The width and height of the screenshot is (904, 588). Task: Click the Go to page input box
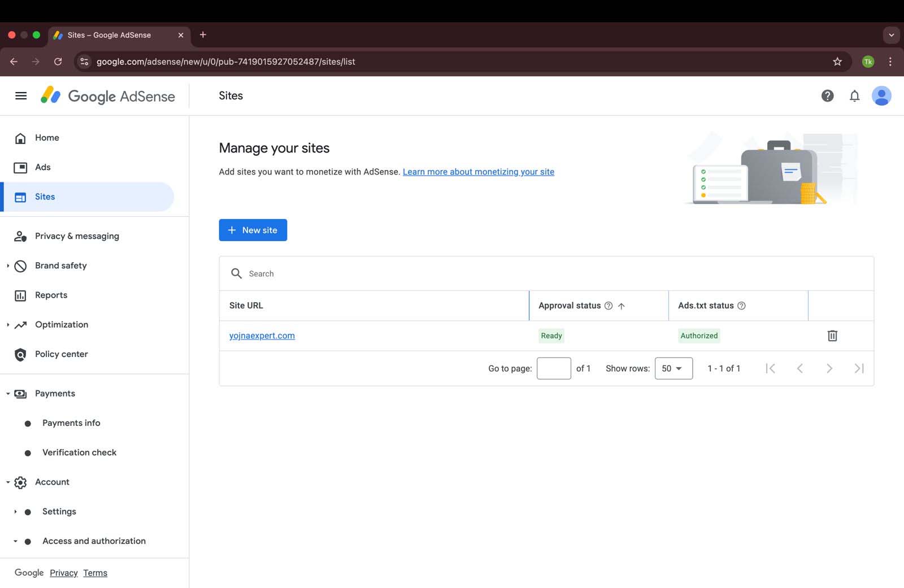pyautogui.click(x=554, y=368)
